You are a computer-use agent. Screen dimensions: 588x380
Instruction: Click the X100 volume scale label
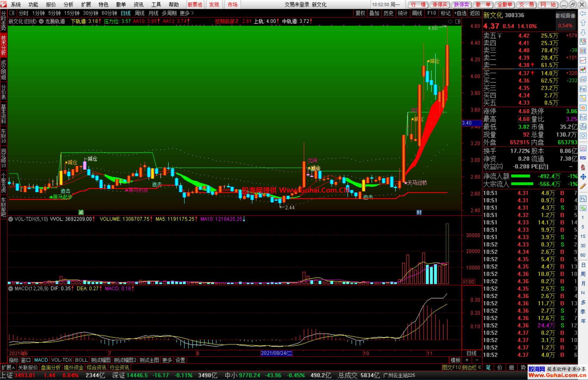point(468,282)
